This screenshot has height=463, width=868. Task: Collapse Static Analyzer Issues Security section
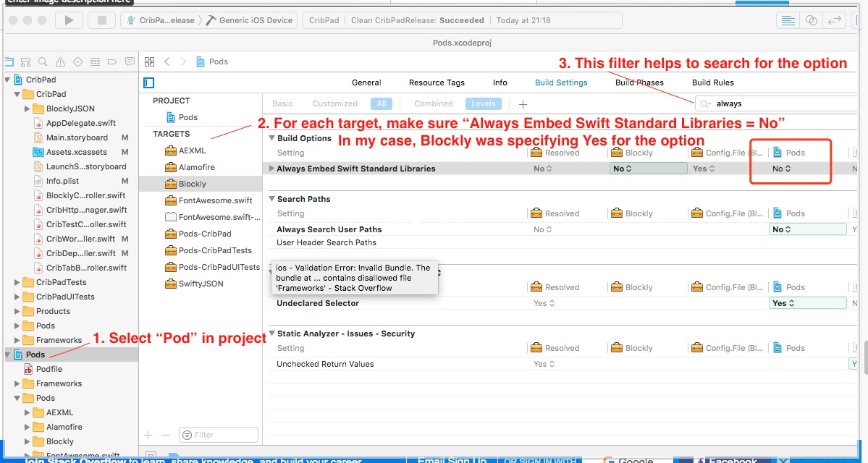[x=271, y=334]
